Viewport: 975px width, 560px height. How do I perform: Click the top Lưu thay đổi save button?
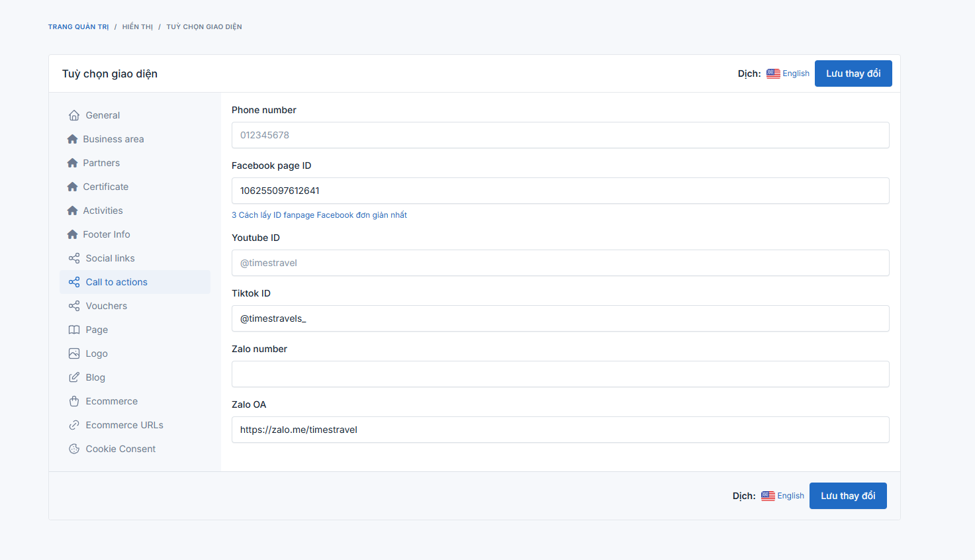(853, 73)
